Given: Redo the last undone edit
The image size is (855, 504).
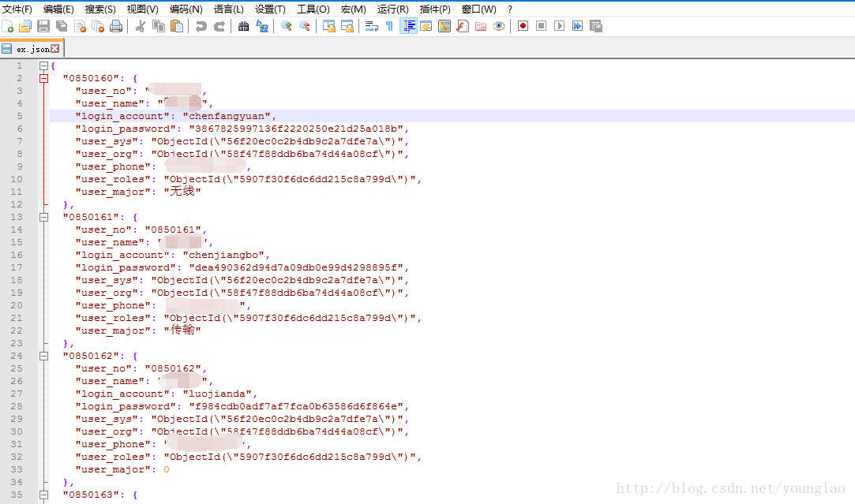Looking at the screenshot, I should (x=219, y=26).
